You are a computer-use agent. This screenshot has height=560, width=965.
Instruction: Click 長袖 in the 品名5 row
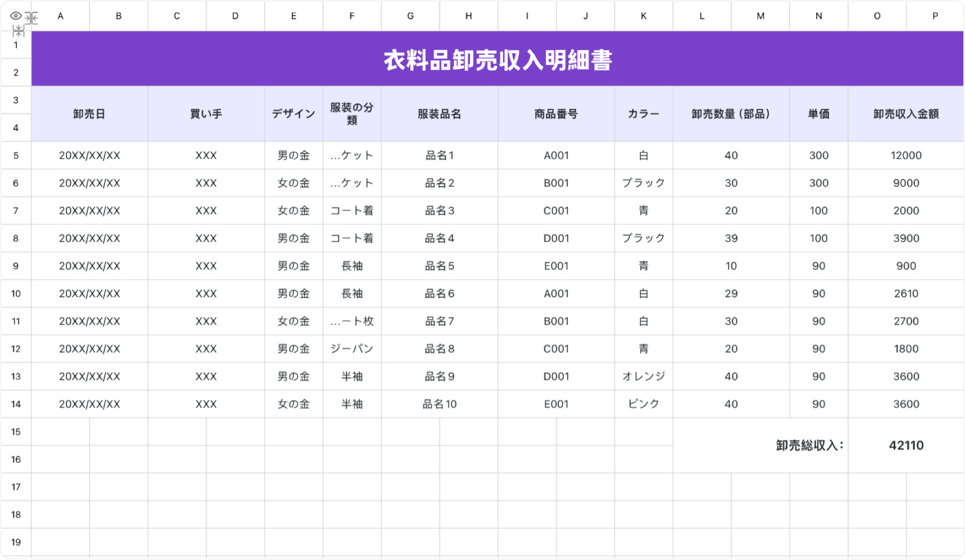[352, 266]
